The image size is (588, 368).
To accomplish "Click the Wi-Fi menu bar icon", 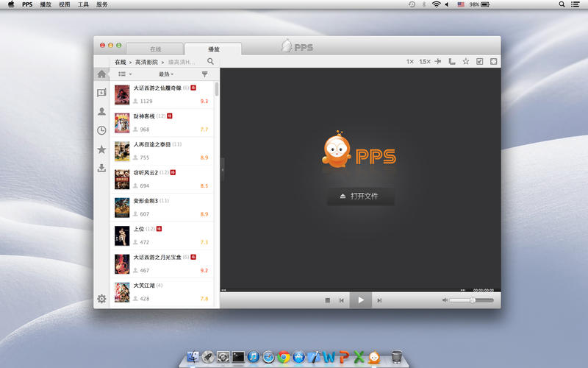I will (436, 4).
